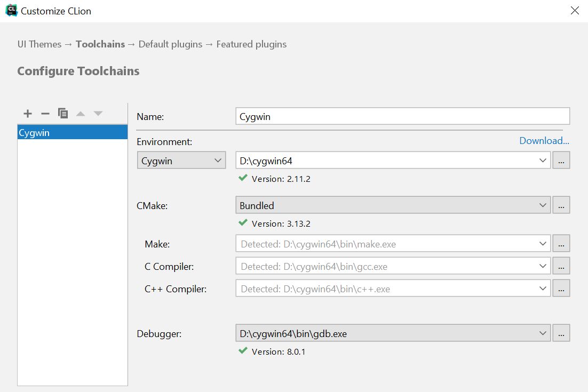This screenshot has width=588, height=392.
Task: Browse for Make executable
Action: [561, 244]
